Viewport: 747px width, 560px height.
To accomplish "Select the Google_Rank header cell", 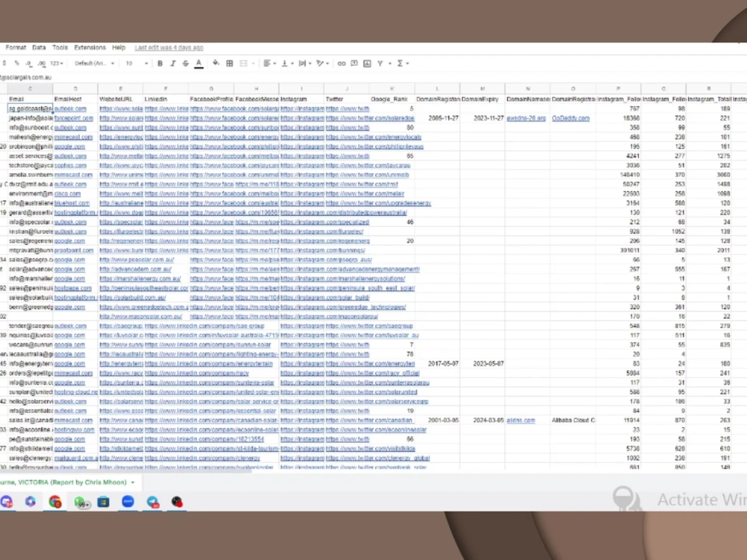I will [x=392, y=99].
